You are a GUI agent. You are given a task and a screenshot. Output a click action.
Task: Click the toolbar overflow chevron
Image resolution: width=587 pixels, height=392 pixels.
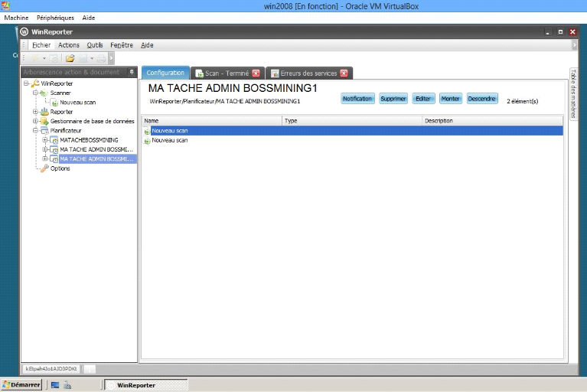tap(111, 58)
